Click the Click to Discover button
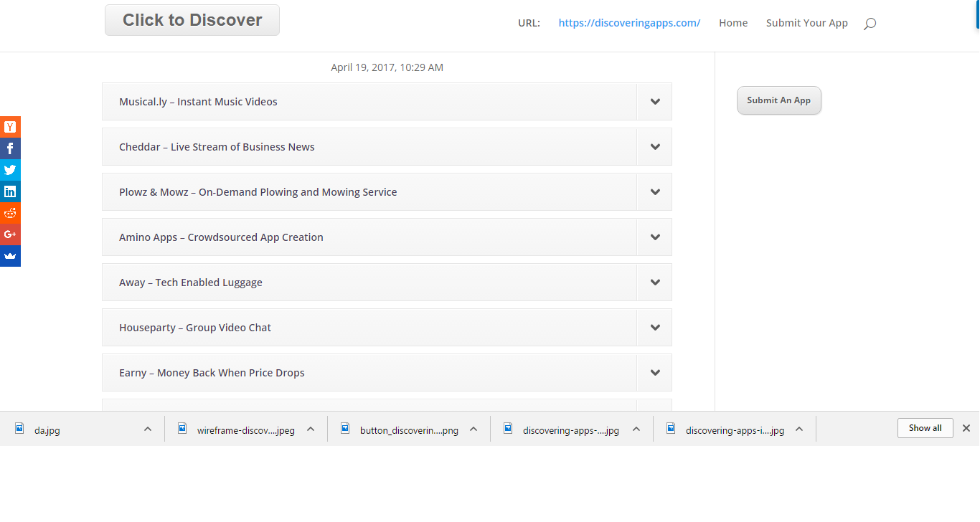 click(x=192, y=20)
